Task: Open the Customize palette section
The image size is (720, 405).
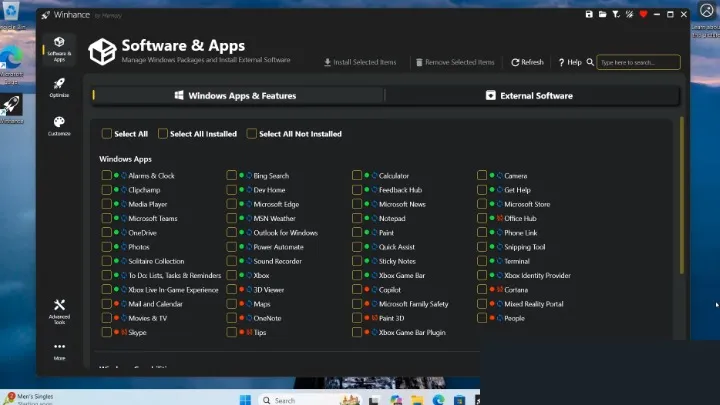Action: pos(59,126)
